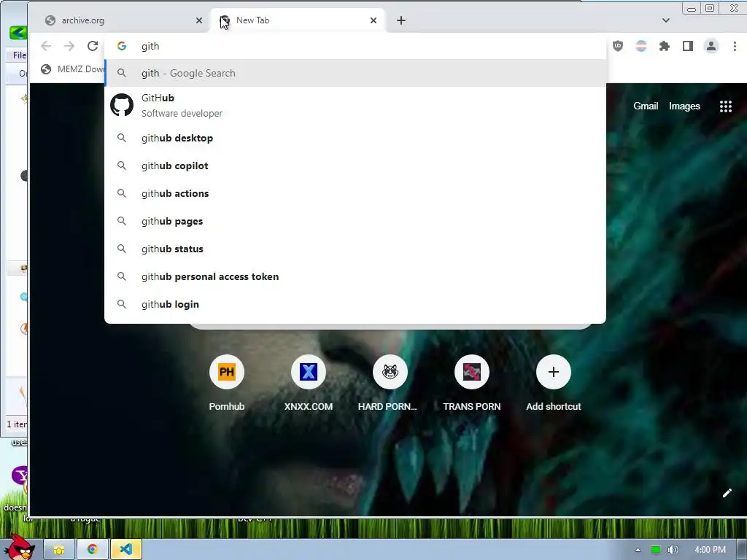Select the GitHub Software developer suggestion
Screen dimensions: 747x560
[355, 105]
